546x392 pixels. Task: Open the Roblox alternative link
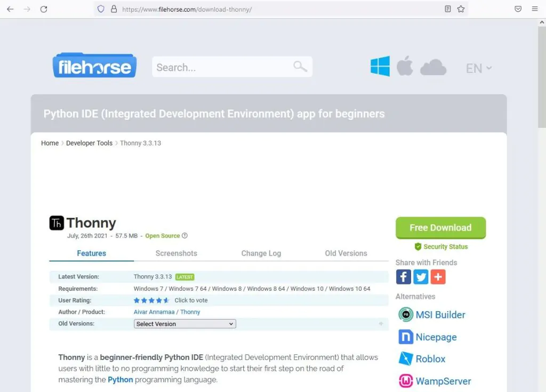[430, 359]
